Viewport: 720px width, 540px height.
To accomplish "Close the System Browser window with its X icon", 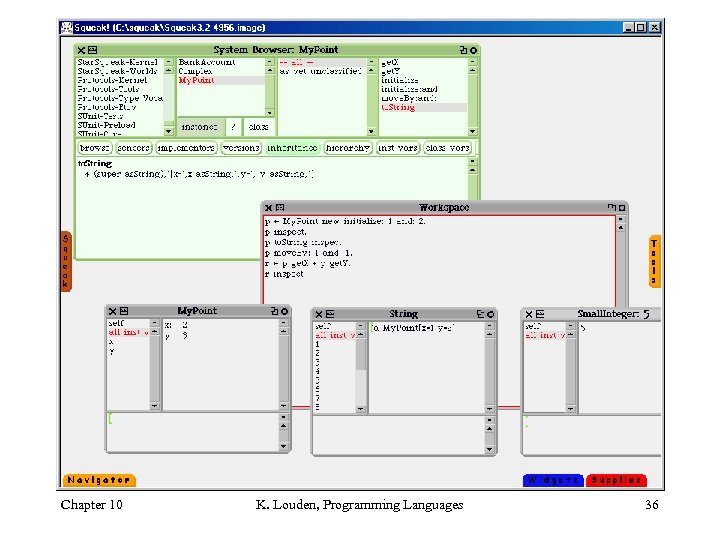I will (81, 50).
